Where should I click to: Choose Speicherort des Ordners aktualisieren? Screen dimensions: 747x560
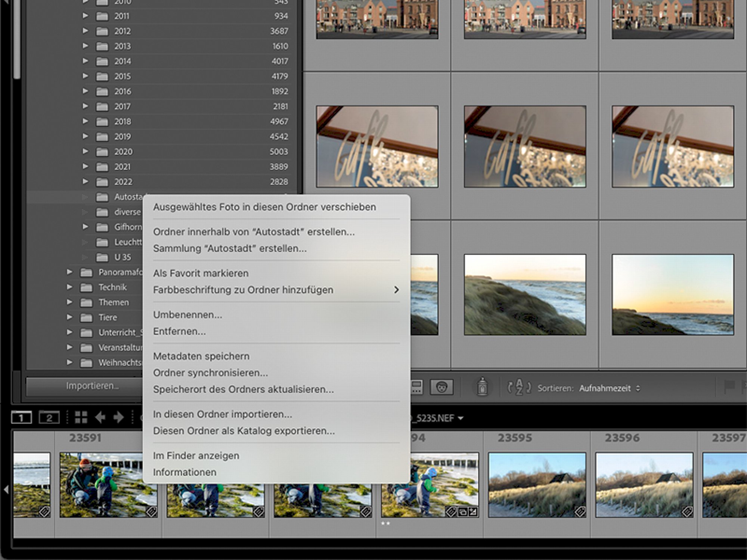tap(276, 389)
